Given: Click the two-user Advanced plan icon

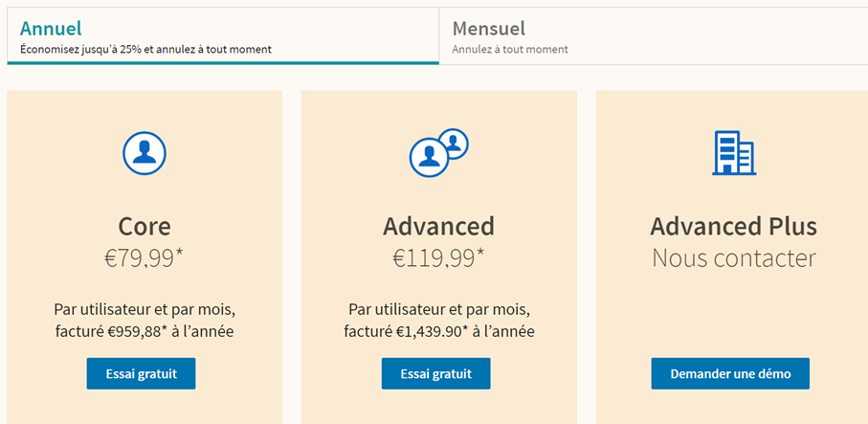Looking at the screenshot, I should click(439, 153).
